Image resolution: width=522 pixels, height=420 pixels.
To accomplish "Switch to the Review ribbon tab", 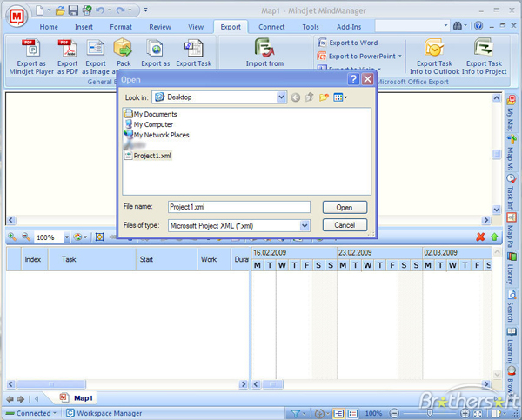I will 160,27.
